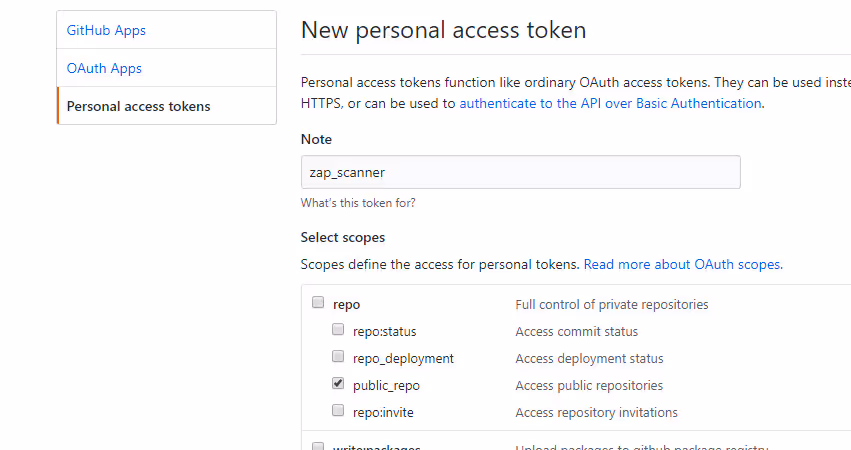
Task: Open Read more about OAuth scopes link
Action: (x=683, y=264)
